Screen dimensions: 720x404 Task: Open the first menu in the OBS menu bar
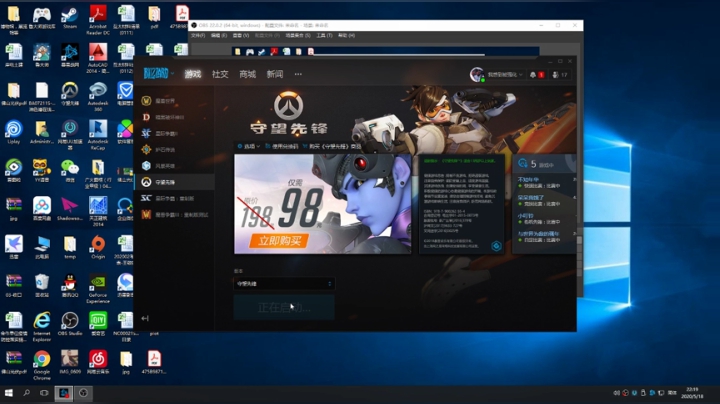[x=198, y=35]
